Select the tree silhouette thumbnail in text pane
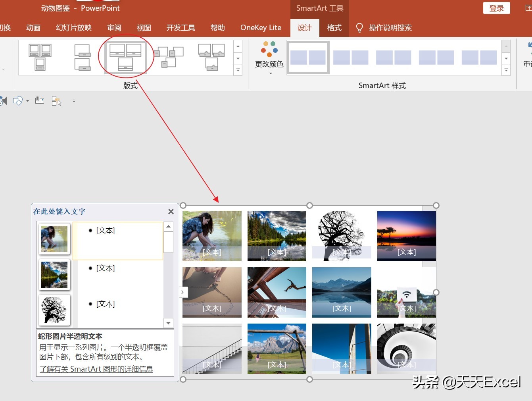The image size is (532, 401). tap(54, 310)
